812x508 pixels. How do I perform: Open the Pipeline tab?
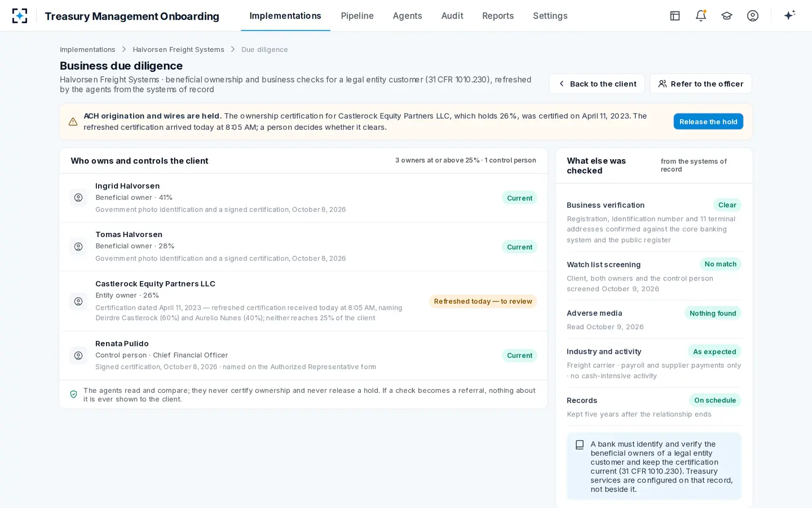[x=358, y=16]
